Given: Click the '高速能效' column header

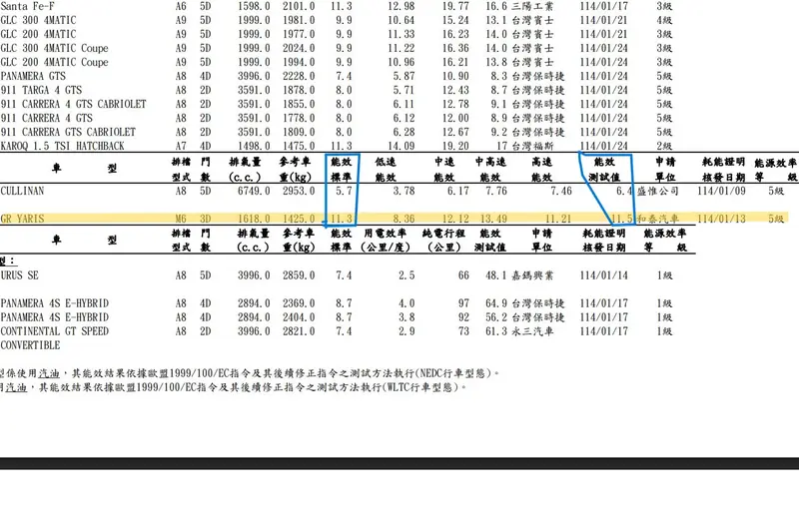Looking at the screenshot, I should click(541, 170).
